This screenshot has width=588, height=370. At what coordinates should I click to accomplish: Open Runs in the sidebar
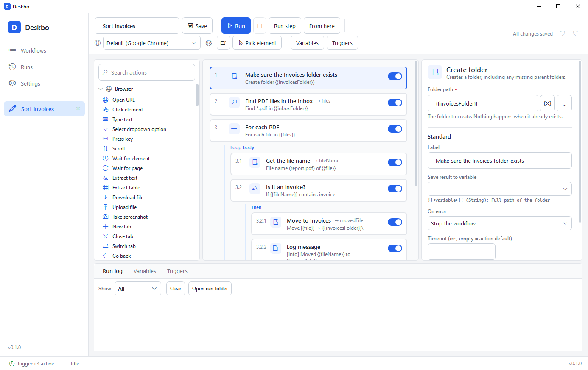pos(44,67)
